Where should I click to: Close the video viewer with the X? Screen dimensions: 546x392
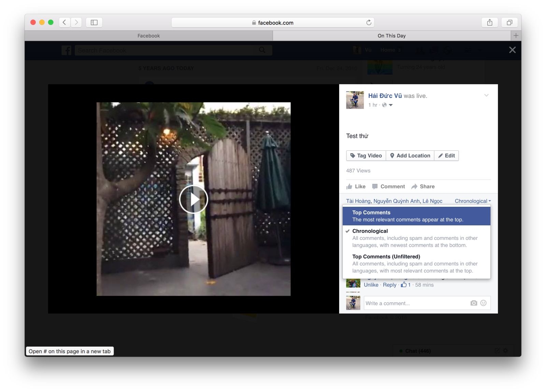tap(512, 50)
